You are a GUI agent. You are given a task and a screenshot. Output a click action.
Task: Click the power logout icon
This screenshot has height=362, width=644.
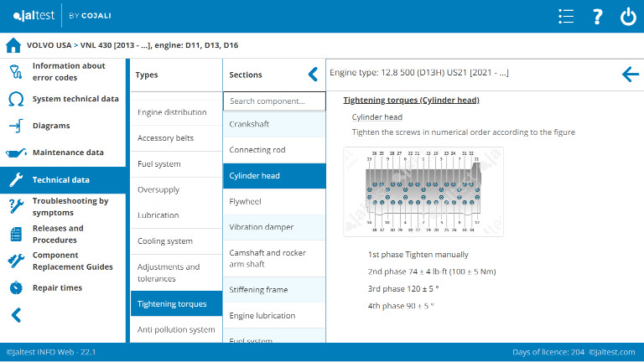[627, 17]
